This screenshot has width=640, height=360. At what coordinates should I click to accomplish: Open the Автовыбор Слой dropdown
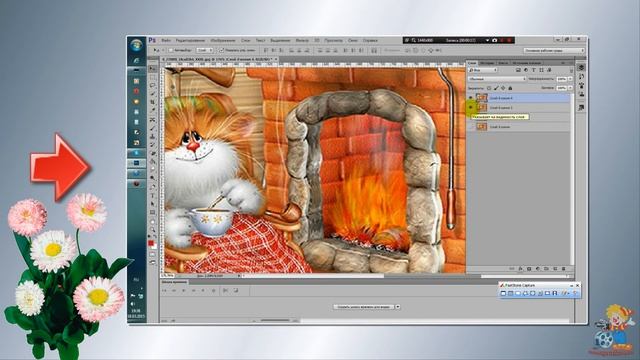204,50
